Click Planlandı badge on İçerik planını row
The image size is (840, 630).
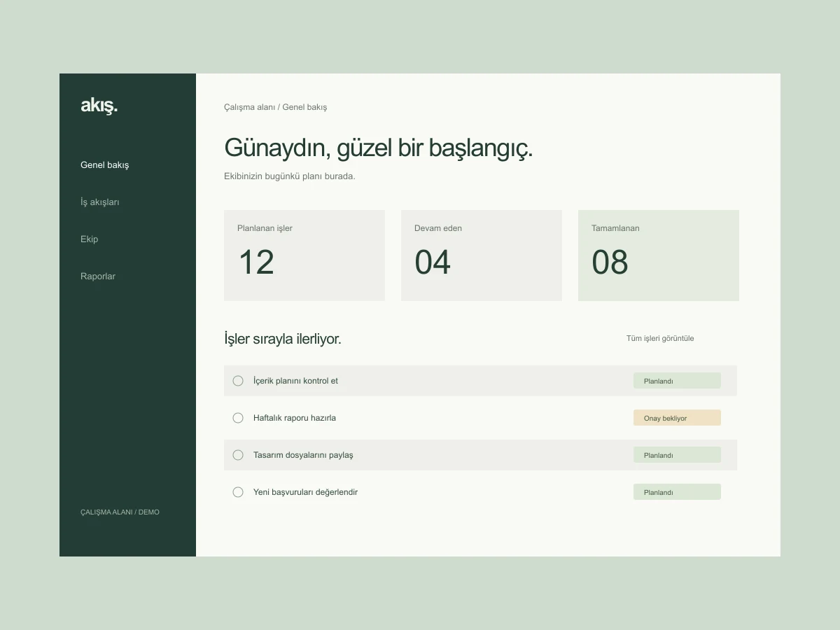click(x=677, y=381)
